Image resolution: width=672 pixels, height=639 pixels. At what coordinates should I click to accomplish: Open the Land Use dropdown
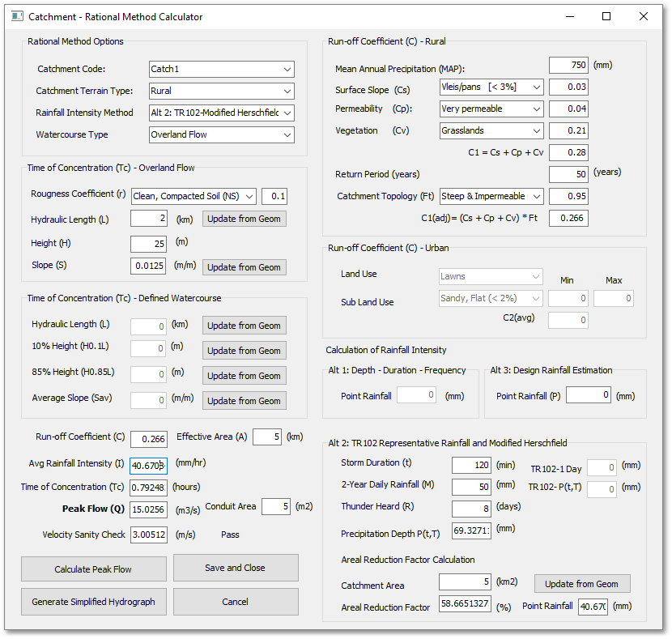pos(491,276)
